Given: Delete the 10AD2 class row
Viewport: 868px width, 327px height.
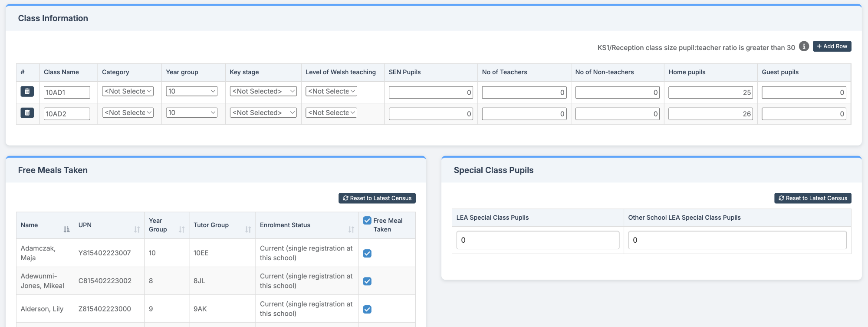Looking at the screenshot, I should 27,113.
